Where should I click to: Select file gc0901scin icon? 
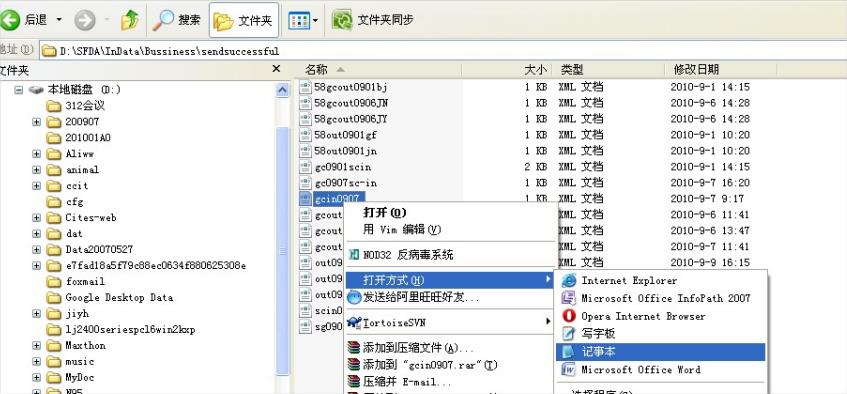[306, 166]
